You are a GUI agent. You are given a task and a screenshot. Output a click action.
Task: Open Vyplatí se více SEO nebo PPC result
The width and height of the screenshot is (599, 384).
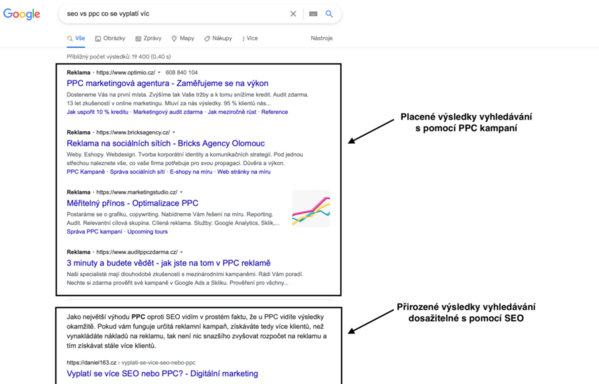(x=162, y=374)
